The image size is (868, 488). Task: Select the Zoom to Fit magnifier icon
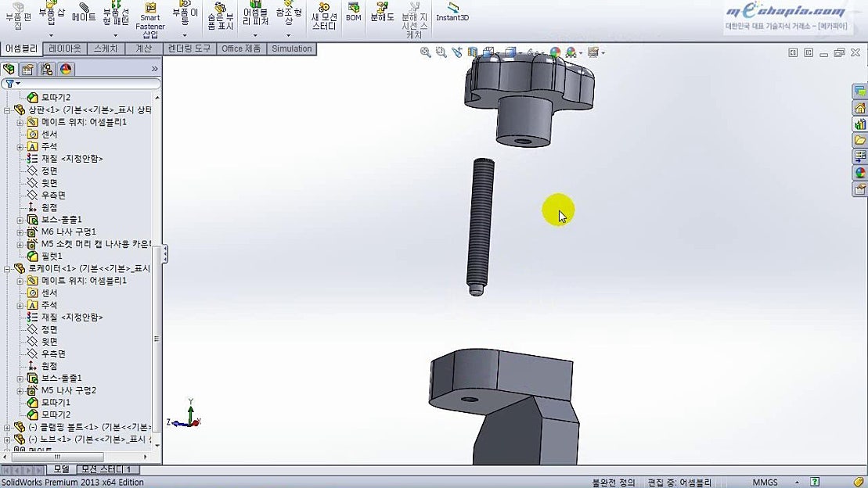click(425, 52)
